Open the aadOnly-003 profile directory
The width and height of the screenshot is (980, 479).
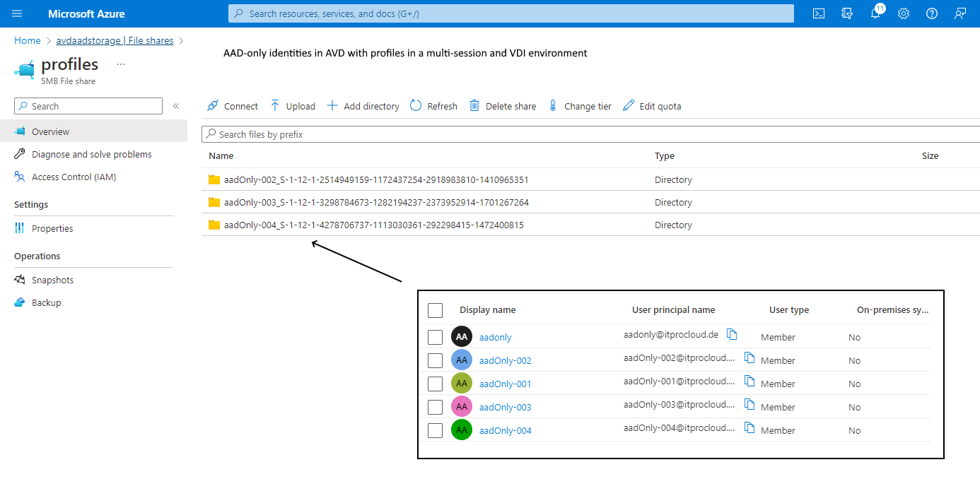pos(376,202)
